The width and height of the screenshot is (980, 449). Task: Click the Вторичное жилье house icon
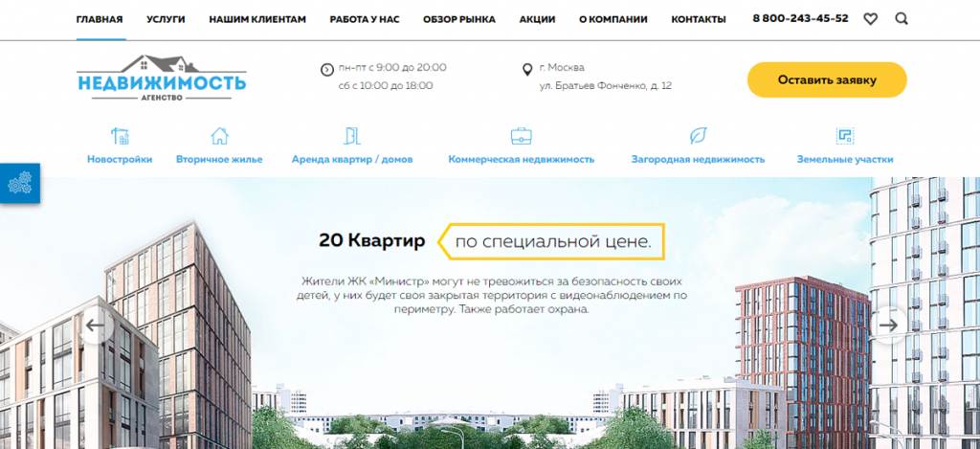point(219,135)
